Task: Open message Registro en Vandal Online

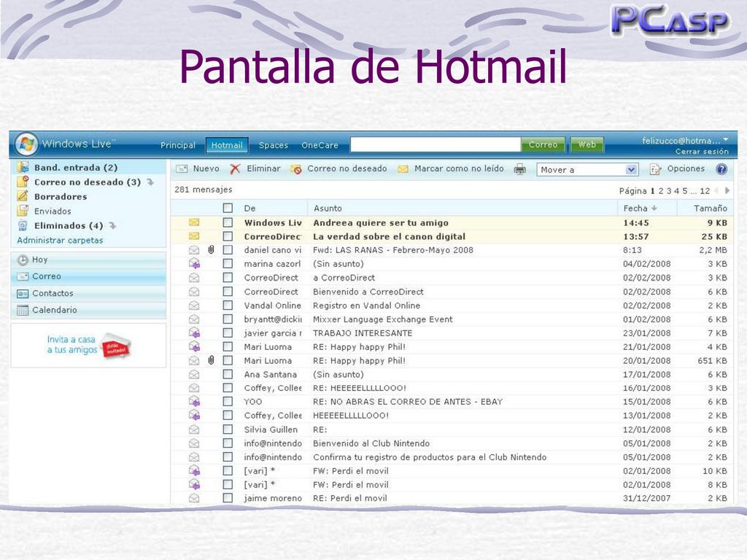Action: (366, 306)
